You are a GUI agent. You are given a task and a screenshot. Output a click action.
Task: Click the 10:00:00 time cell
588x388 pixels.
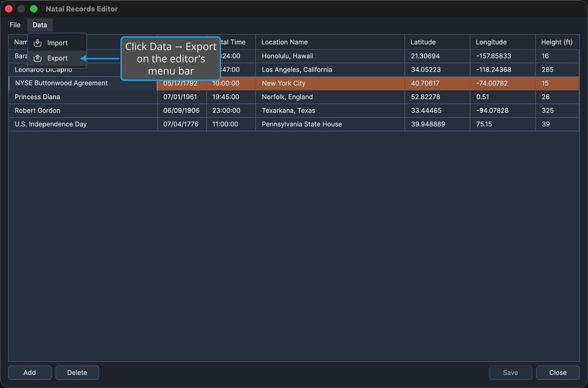click(231, 83)
